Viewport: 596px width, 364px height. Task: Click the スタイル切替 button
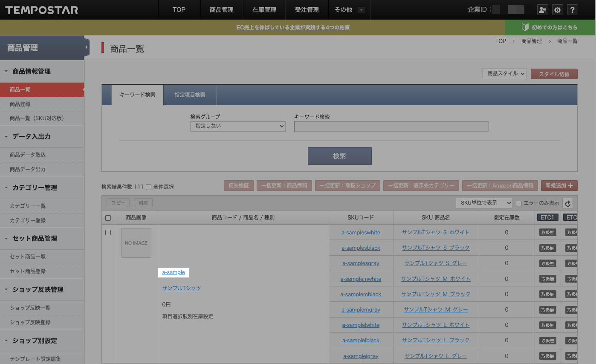pyautogui.click(x=554, y=74)
